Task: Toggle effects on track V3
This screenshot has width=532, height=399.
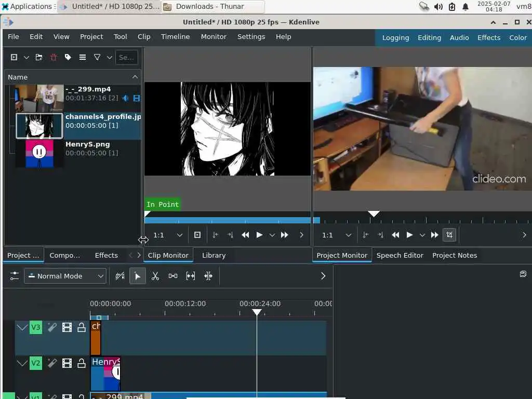Action: (52, 327)
